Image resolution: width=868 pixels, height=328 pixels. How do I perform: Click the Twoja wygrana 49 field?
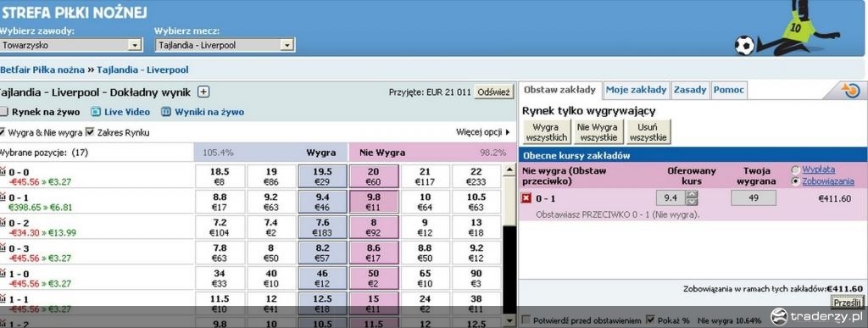pyautogui.click(x=754, y=198)
